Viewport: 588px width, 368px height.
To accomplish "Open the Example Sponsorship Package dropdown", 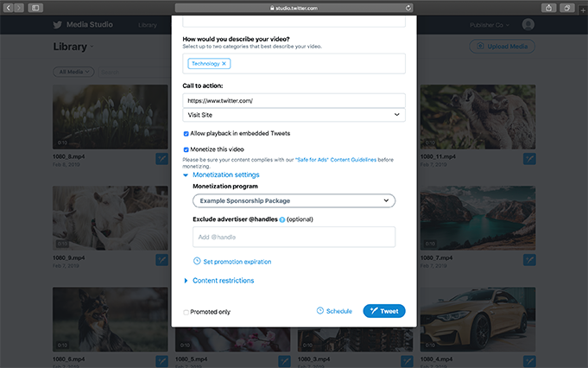I will (294, 200).
